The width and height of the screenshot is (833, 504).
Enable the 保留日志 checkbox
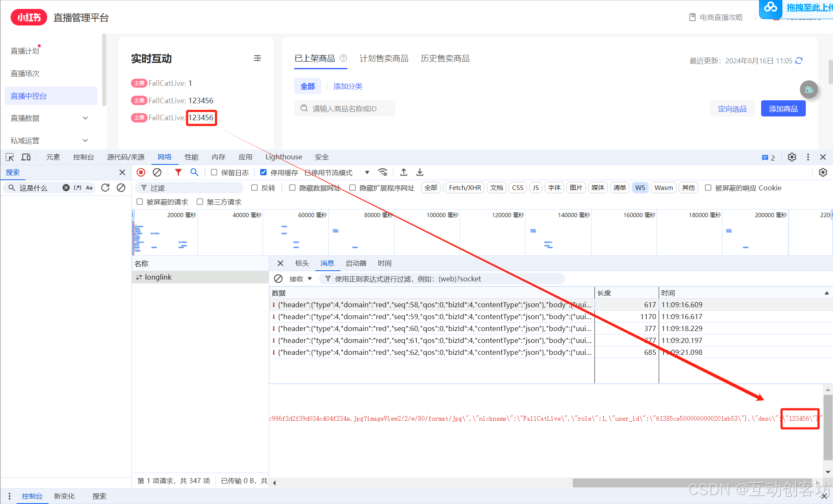(214, 172)
